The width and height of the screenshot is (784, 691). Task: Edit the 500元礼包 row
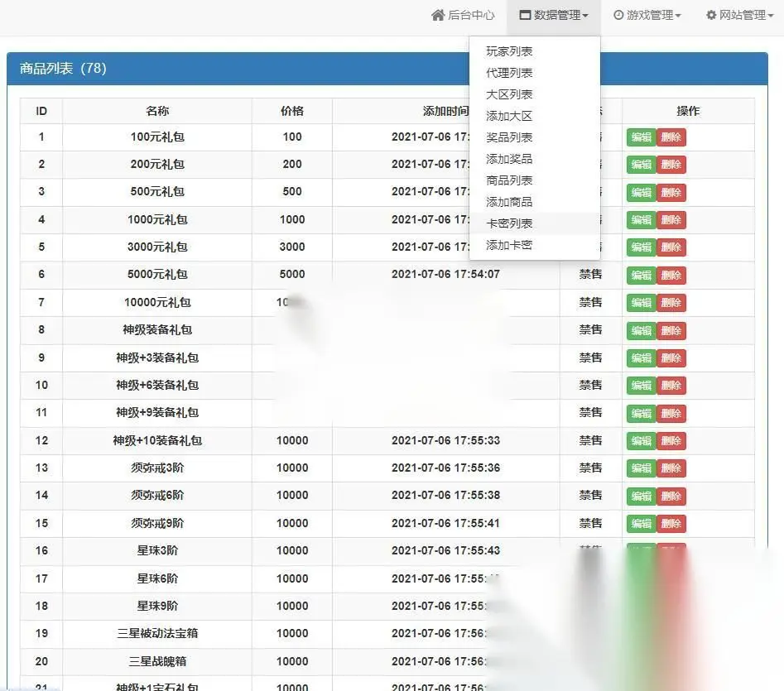641,192
